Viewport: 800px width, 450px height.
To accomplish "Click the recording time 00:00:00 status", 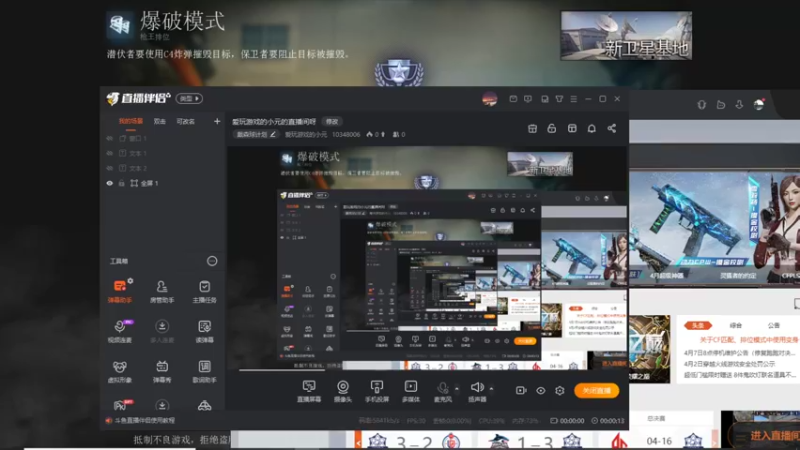I will pos(567,421).
